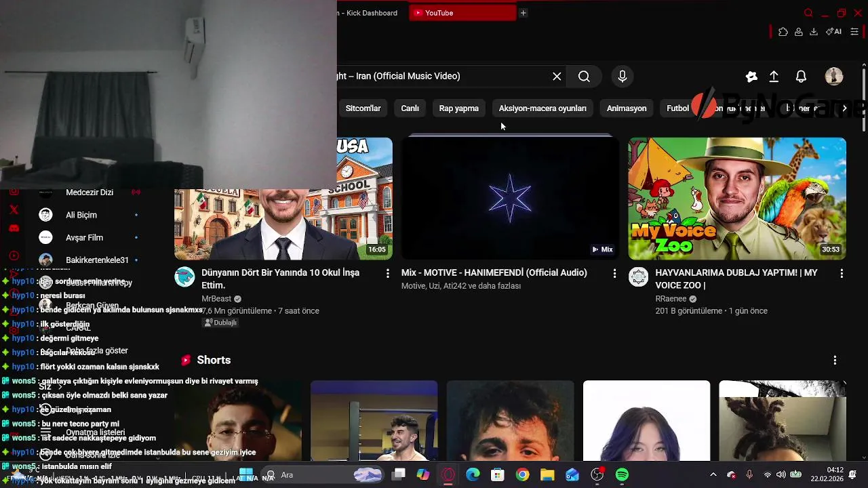
Task: Expand the system tray hidden icons chevron
Action: pos(713,475)
